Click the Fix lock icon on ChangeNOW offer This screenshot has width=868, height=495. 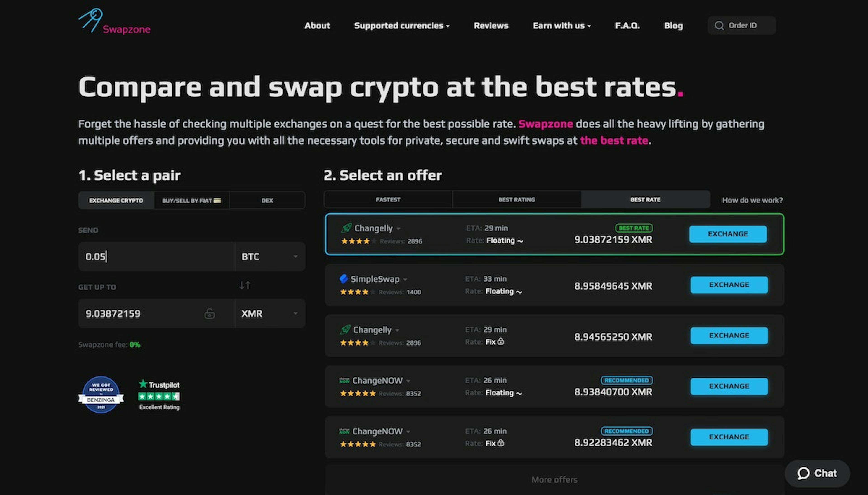(500, 443)
